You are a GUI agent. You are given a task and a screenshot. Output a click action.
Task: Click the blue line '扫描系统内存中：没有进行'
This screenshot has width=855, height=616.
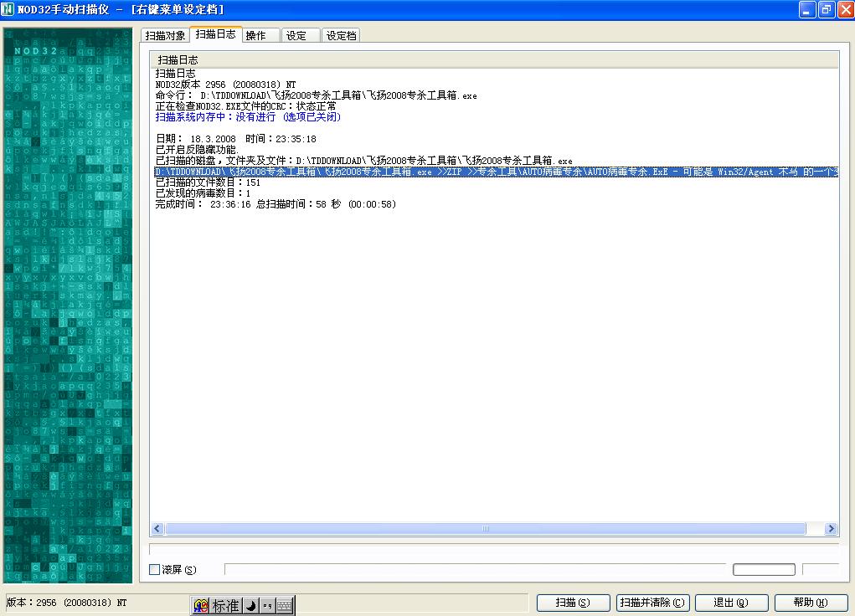248,117
